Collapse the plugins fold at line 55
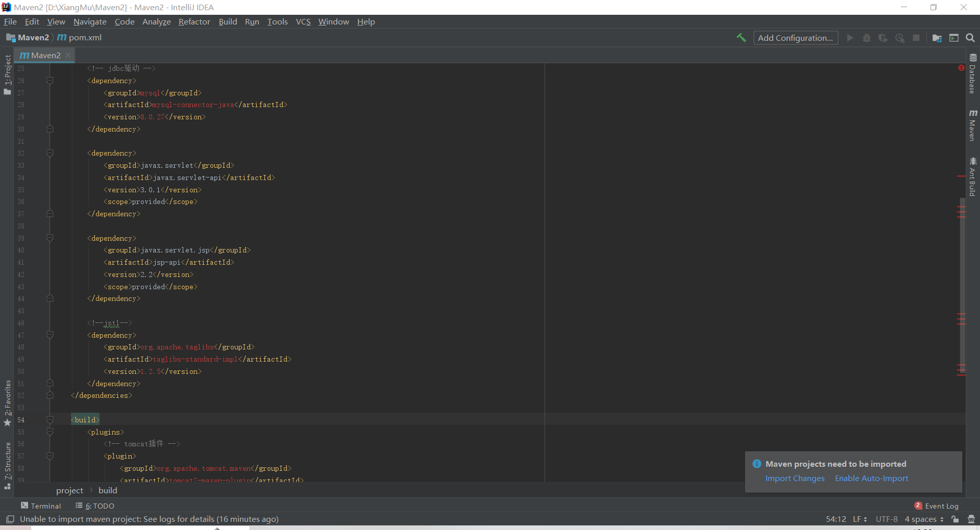Image resolution: width=980 pixels, height=530 pixels. pyautogui.click(x=50, y=432)
